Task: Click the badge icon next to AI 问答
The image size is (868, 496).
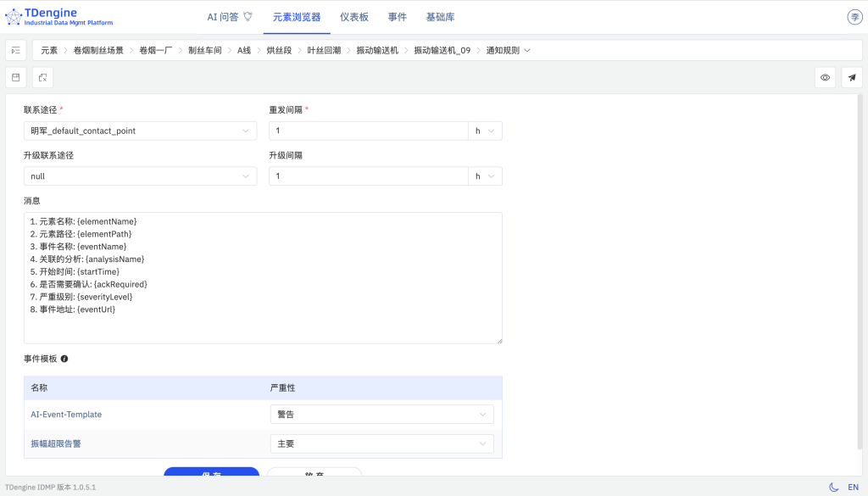Action: tap(247, 15)
